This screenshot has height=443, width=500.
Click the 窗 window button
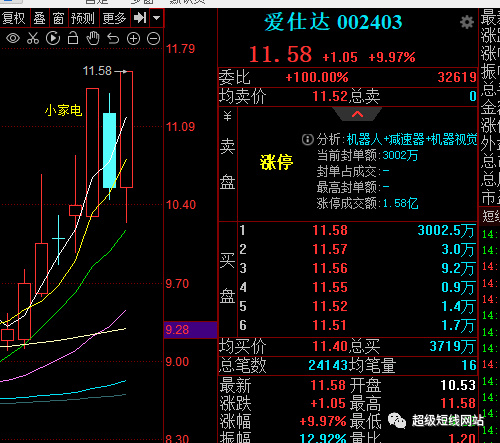coord(58,18)
